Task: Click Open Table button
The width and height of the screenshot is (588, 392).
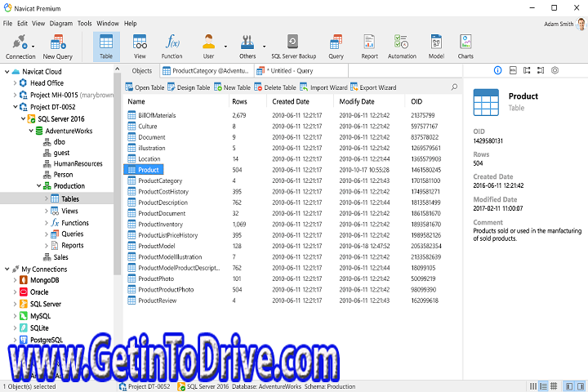Action: [x=145, y=87]
